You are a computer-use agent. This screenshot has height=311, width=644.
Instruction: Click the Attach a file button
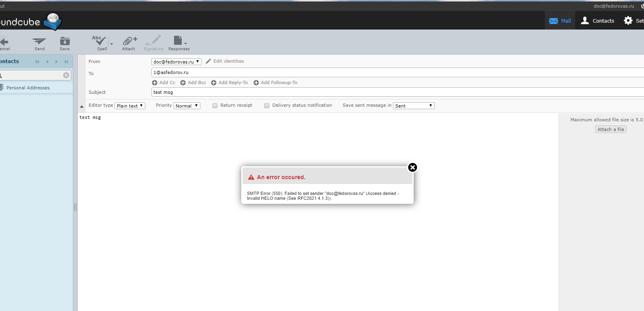click(x=610, y=129)
